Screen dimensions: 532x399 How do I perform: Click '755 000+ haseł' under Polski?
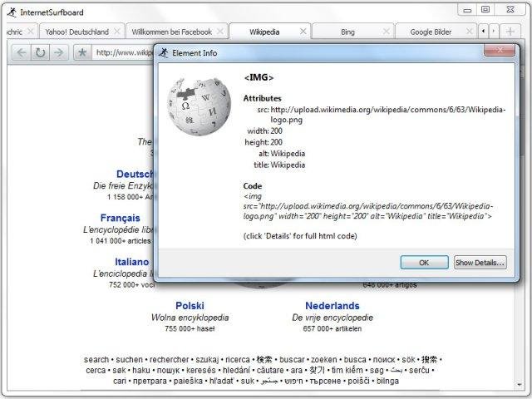tap(190, 328)
